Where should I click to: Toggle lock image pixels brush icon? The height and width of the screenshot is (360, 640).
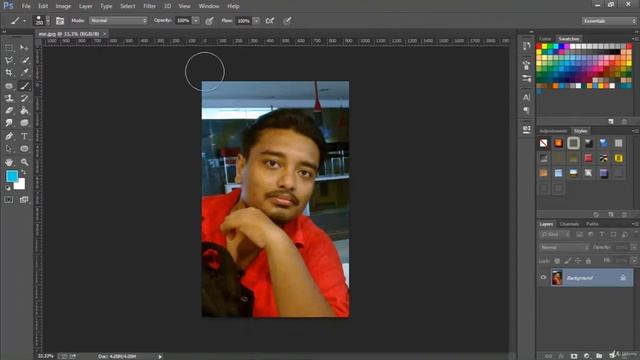[568, 260]
